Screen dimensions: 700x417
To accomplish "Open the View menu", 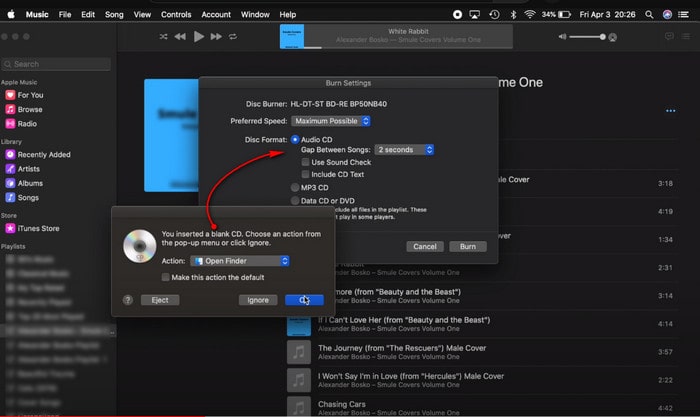I will pos(142,14).
